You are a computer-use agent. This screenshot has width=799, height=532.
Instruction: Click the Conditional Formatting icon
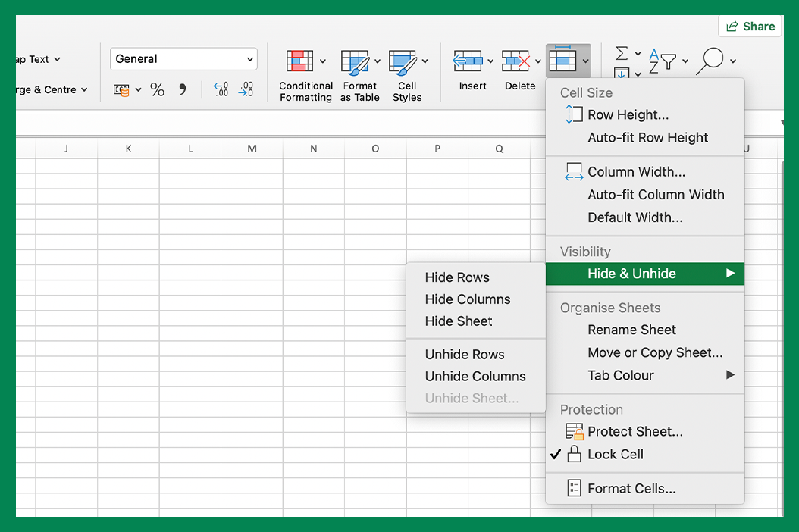[x=299, y=61]
